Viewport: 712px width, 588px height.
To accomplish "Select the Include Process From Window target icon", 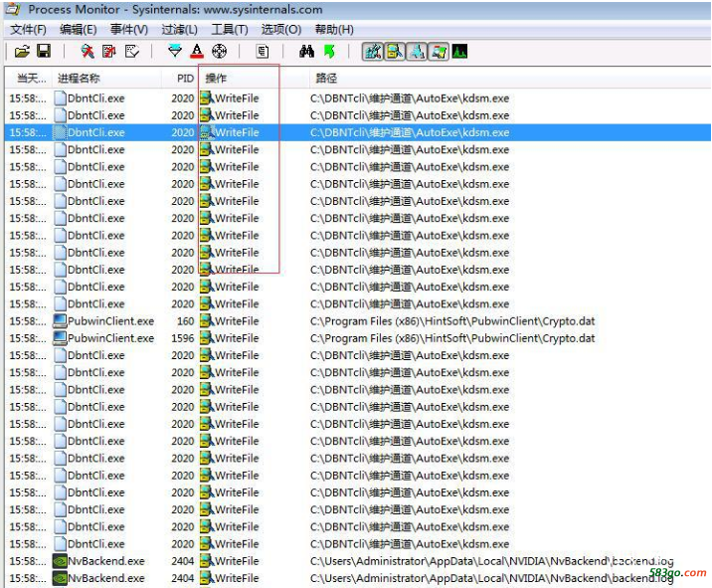I will 219,51.
